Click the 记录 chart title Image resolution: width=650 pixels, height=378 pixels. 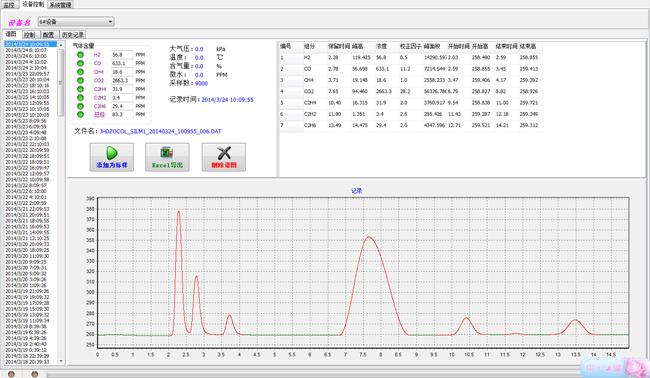[x=357, y=191]
